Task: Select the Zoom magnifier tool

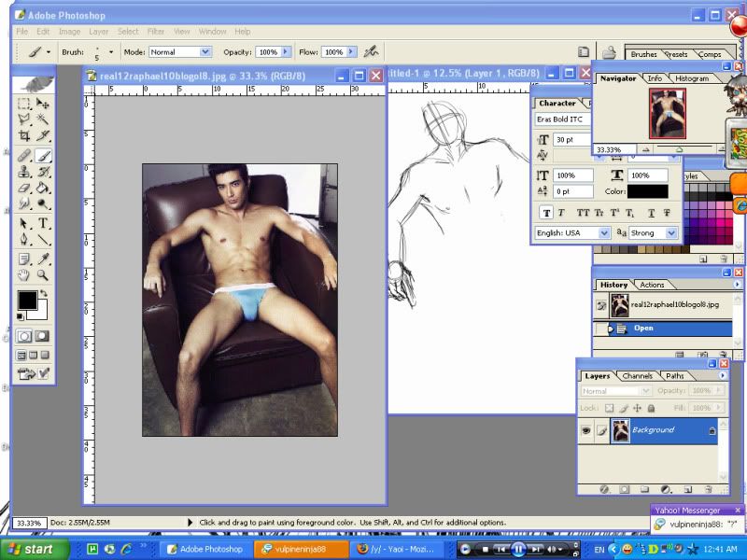Action: click(x=44, y=275)
